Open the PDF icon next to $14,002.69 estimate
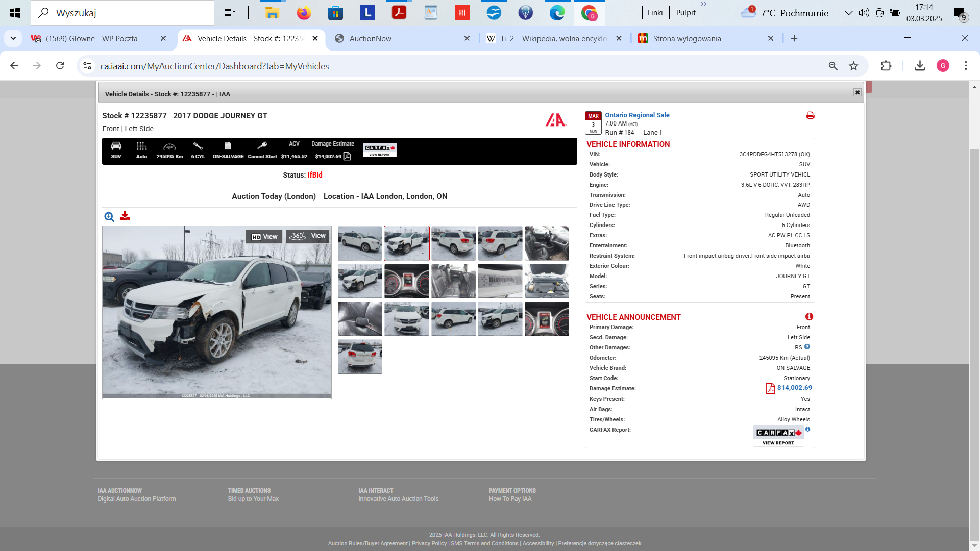This screenshot has height=551, width=980. pyautogui.click(x=770, y=389)
